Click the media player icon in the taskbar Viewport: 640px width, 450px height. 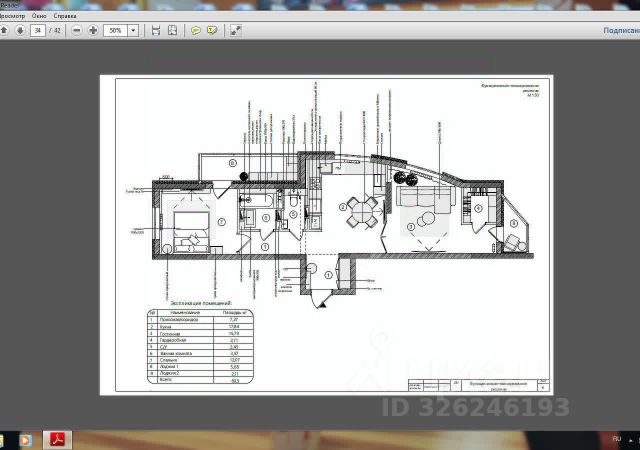pos(25,440)
